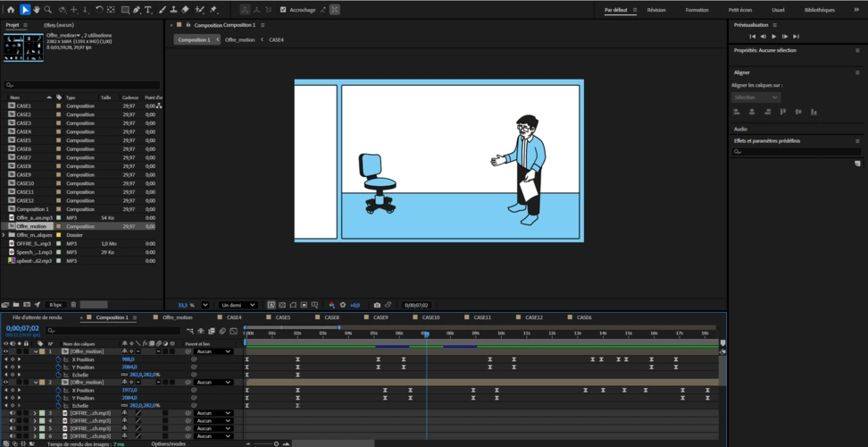Click layer 1 X Position value 988,0
The width and height of the screenshot is (868, 447).
[x=129, y=359]
